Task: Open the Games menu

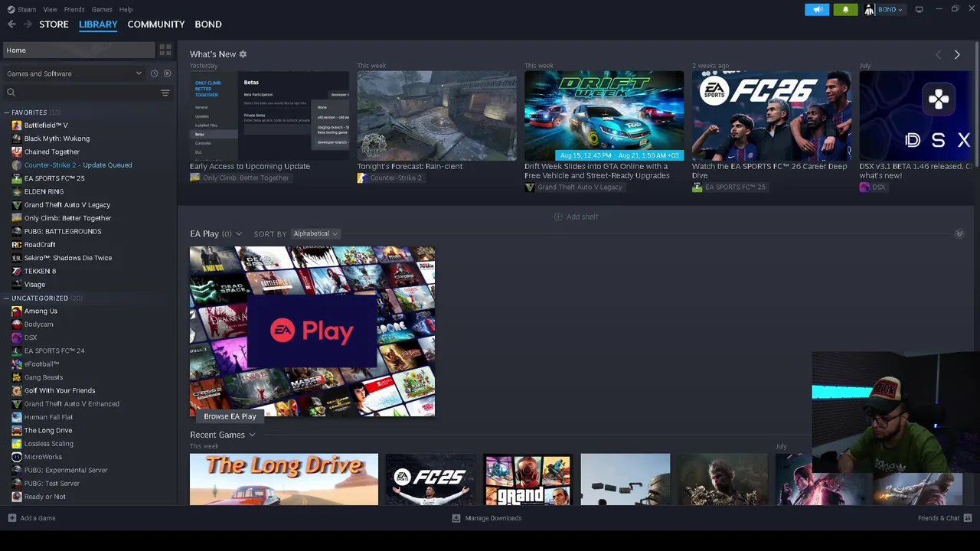Action: (x=102, y=9)
